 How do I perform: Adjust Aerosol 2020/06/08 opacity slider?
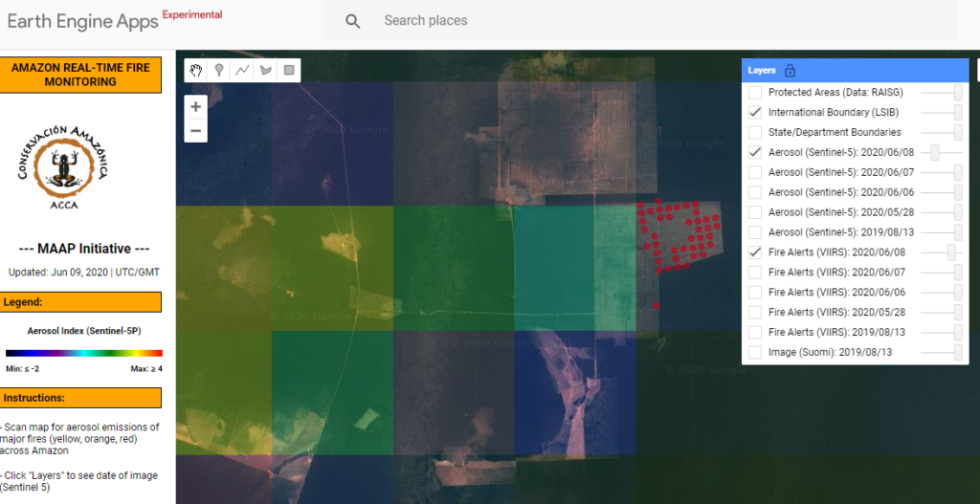[935, 153]
